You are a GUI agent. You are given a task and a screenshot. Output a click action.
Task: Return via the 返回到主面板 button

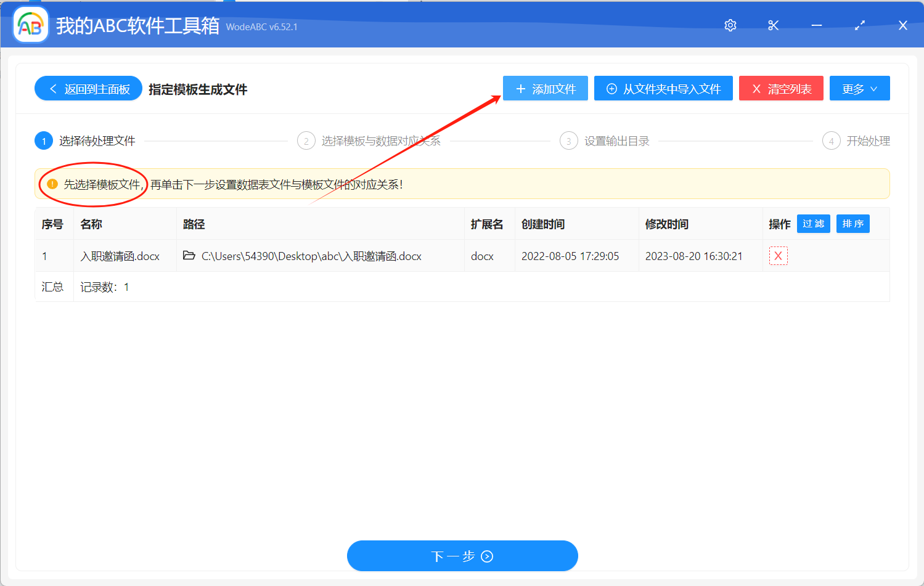88,88
